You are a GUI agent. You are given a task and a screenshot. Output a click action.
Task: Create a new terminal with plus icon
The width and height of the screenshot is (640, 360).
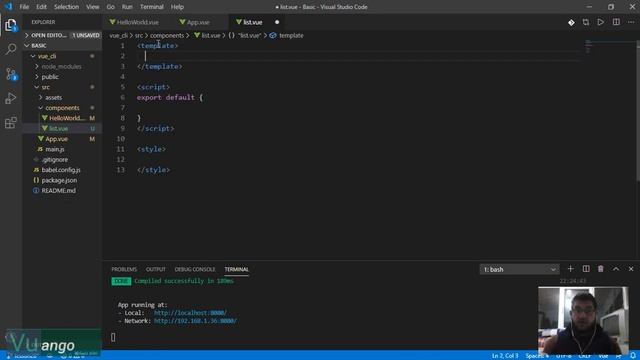pyautogui.click(x=571, y=269)
